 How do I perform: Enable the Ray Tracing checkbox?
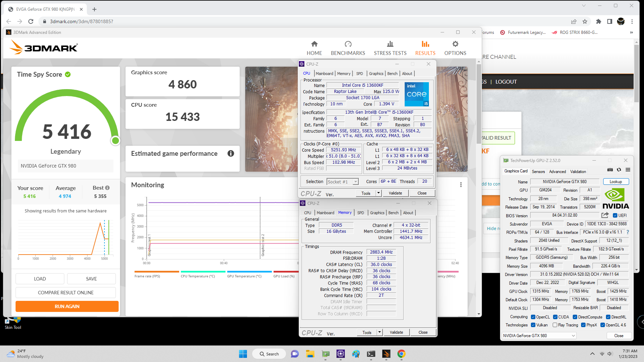(555, 325)
